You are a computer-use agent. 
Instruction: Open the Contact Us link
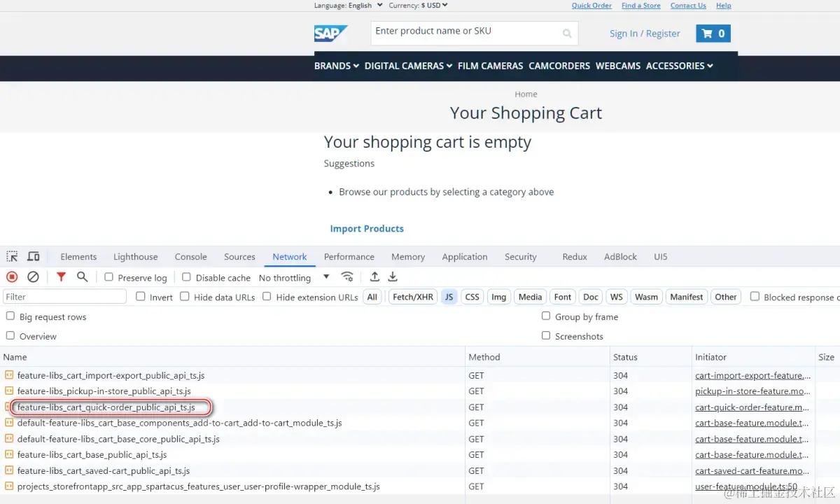point(688,6)
